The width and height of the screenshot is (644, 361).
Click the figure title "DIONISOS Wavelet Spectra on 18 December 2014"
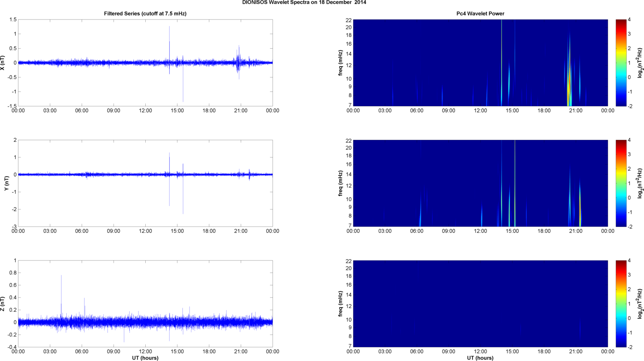304,3
